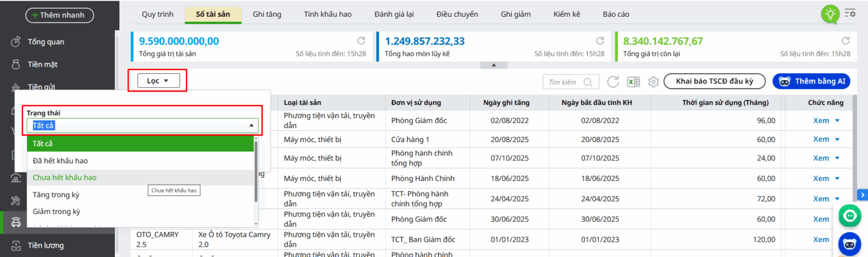Refresh the Tổng giá trị tài sản figure
This screenshot has width=868, height=257.
(361, 41)
